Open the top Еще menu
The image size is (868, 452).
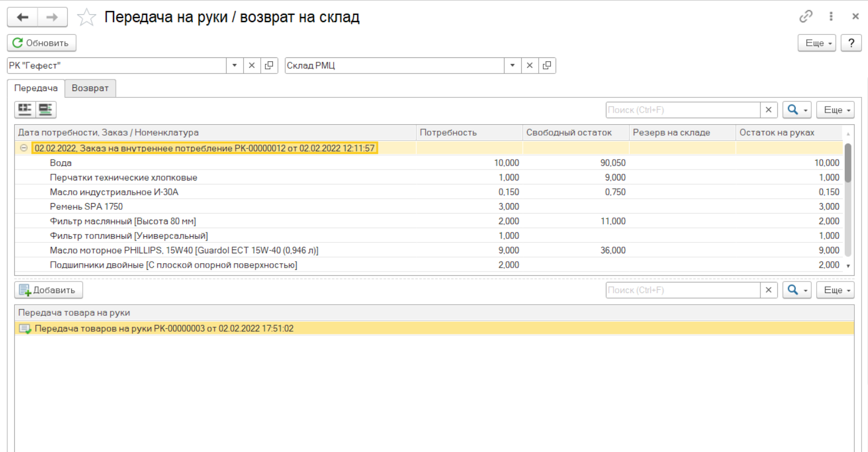pyautogui.click(x=817, y=43)
